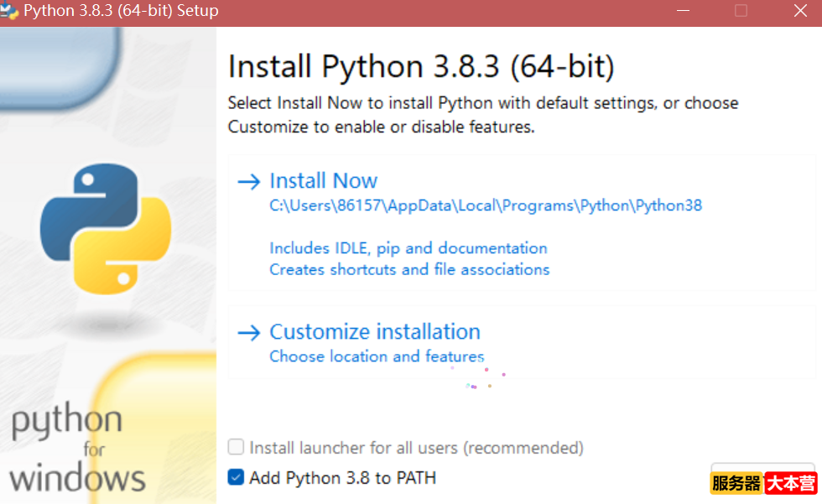Close the Python 3.8.3 Setup window

click(800, 10)
